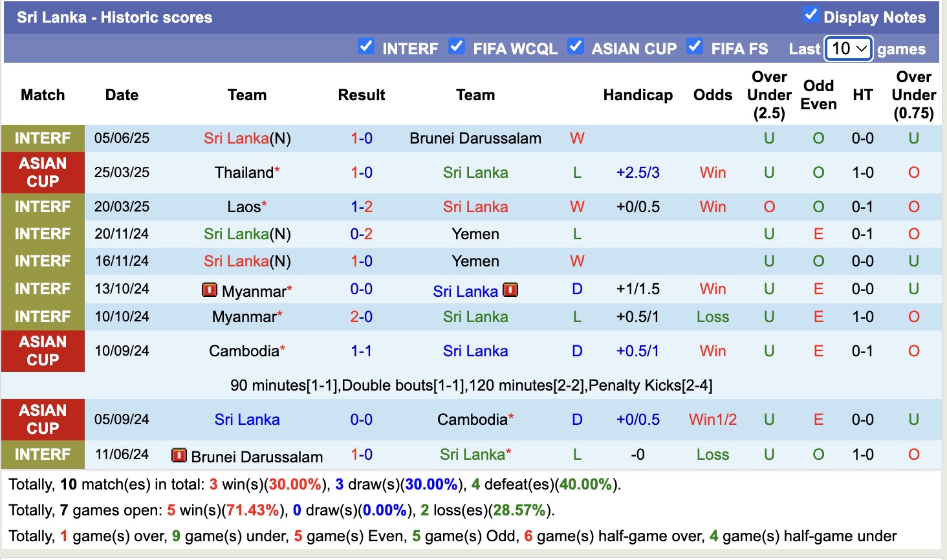This screenshot has height=560, width=947.
Task: Open the Last 10 games dropdown
Action: [x=849, y=48]
